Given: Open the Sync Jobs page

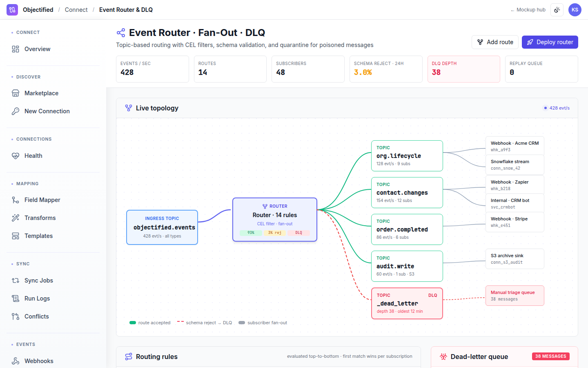Looking at the screenshot, I should coord(53,280).
